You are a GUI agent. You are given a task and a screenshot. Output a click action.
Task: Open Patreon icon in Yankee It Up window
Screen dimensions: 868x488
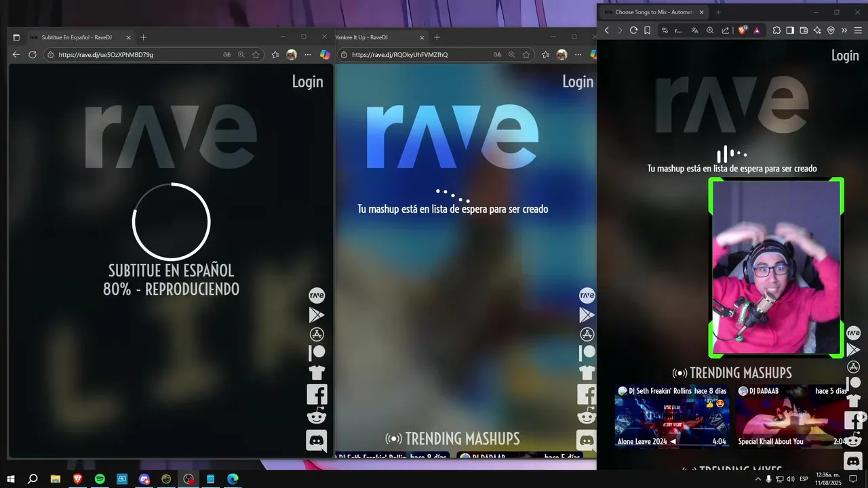(587, 353)
